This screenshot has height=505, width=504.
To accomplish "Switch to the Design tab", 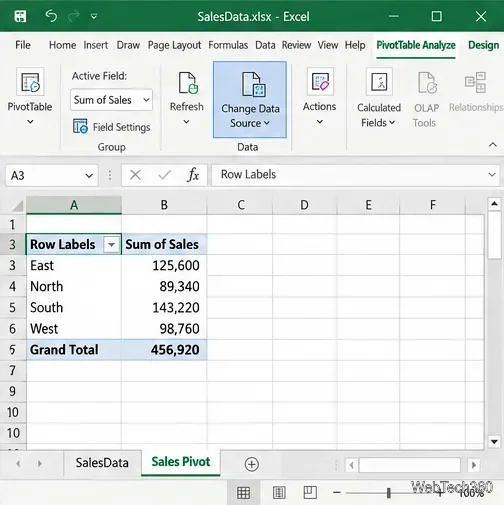I will (483, 45).
